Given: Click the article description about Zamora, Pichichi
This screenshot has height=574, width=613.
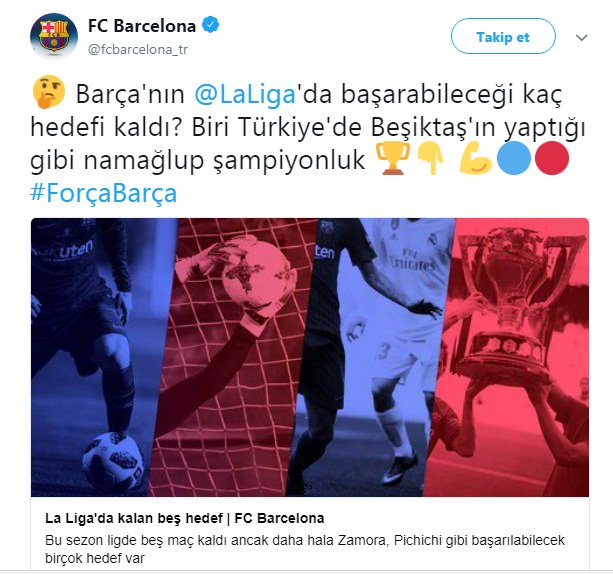Looking at the screenshot, I should coord(305,549).
